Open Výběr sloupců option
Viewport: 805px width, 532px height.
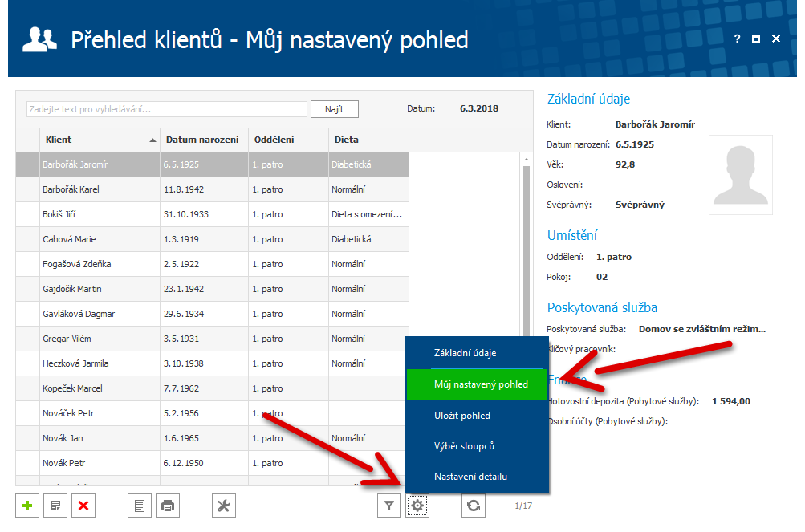(x=477, y=445)
